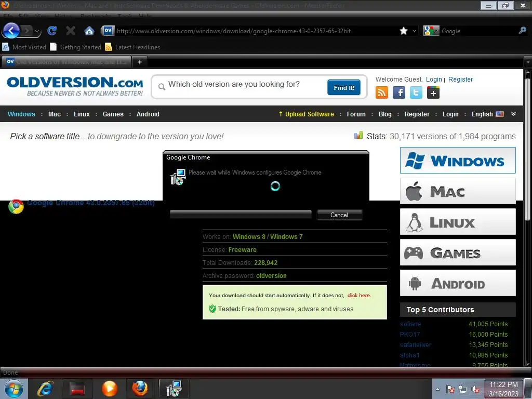
Task: Open the Games category banner
Action: (458, 252)
